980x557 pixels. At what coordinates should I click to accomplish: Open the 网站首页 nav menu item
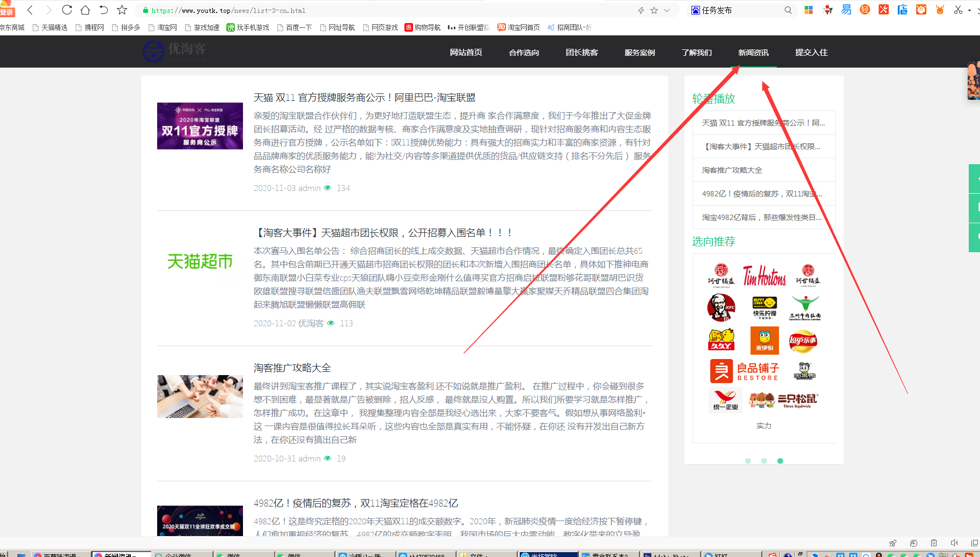[x=466, y=52]
